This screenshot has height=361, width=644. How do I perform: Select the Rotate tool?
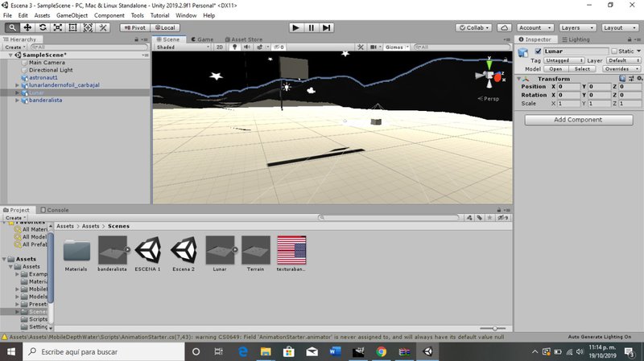(42, 27)
